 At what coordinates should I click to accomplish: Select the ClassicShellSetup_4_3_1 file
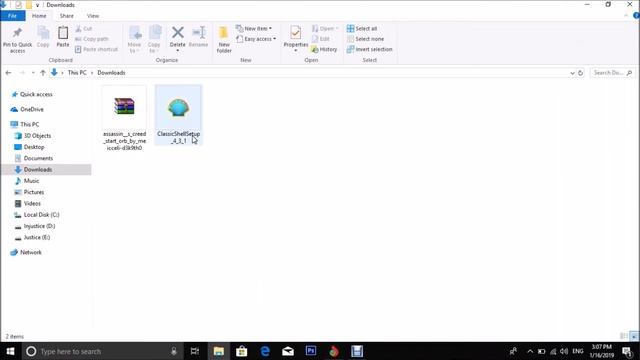pos(178,115)
